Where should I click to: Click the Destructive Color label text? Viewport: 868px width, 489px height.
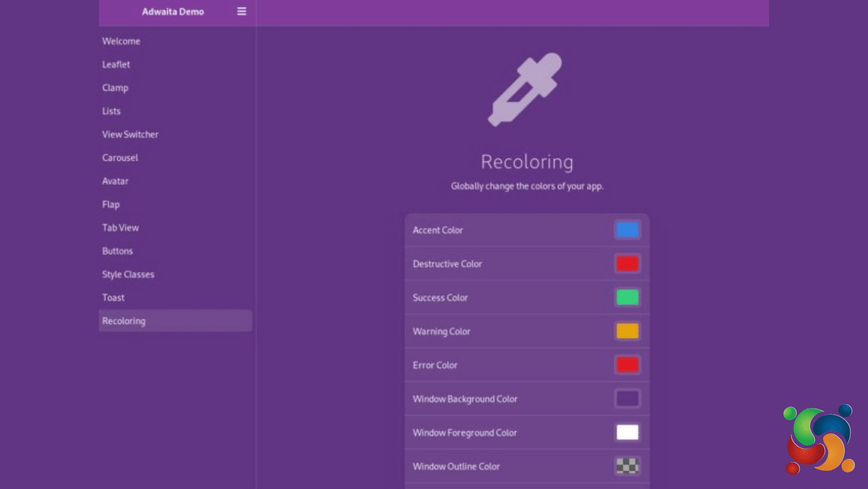pos(447,264)
